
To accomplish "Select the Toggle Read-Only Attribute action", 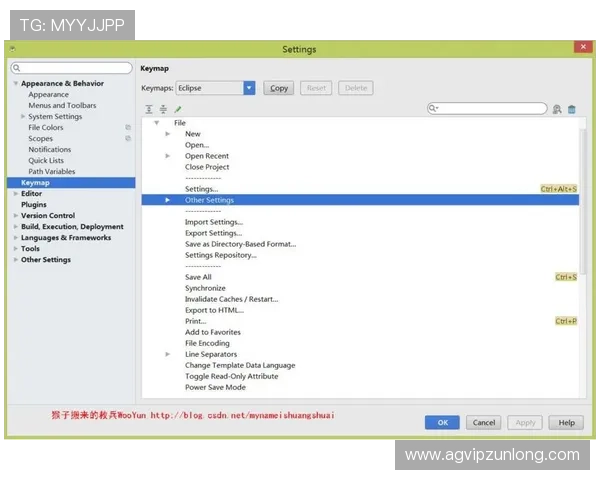I will [231, 376].
